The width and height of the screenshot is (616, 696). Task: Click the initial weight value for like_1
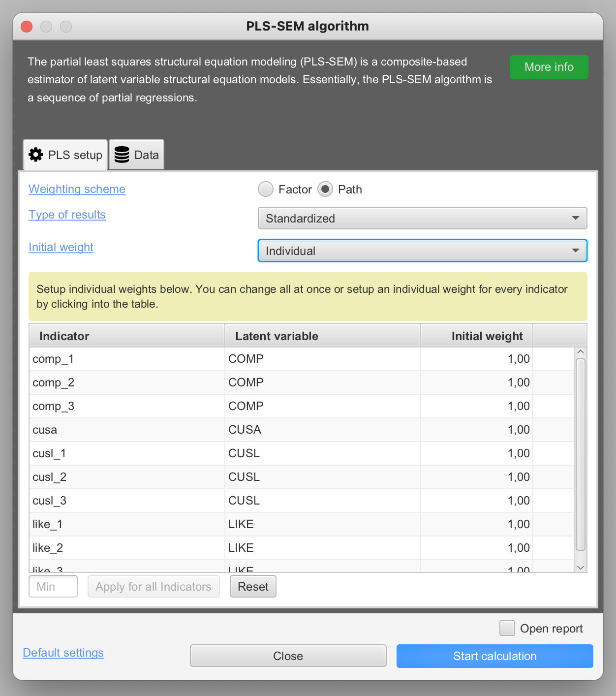tap(477, 524)
